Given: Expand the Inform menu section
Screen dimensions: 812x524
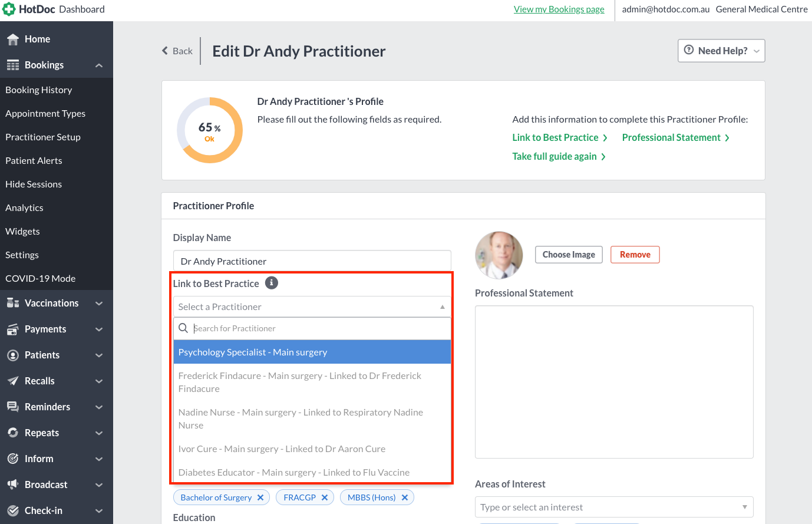Looking at the screenshot, I should pyautogui.click(x=99, y=459).
